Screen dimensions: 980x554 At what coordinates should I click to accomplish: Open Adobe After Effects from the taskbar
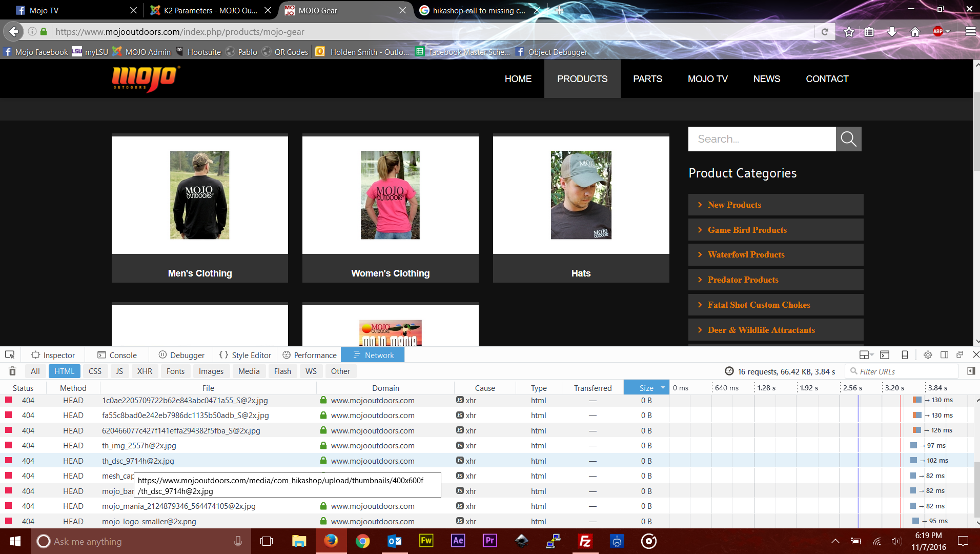point(458,541)
